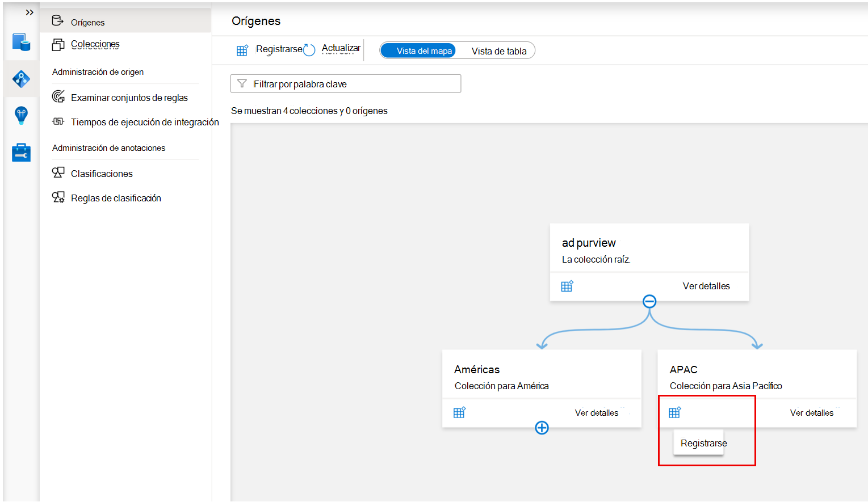The image size is (868, 502).
Task: Open Management via the toolbox icon
Action: click(21, 152)
